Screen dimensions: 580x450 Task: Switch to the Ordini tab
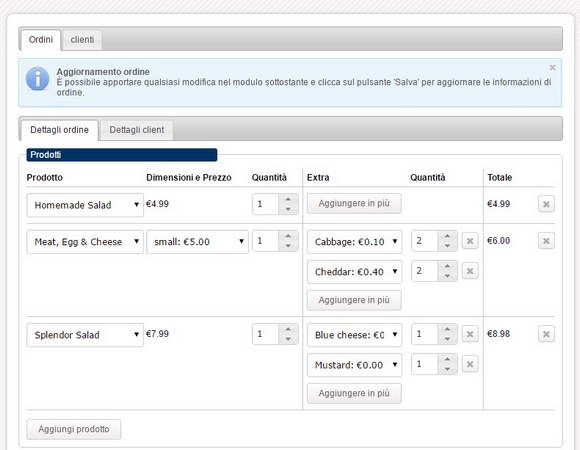coord(41,40)
